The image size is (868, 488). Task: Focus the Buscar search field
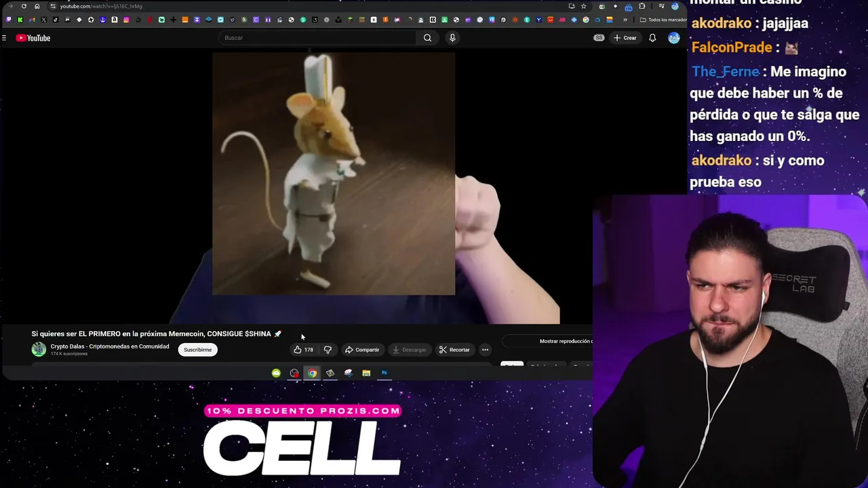pyautogui.click(x=319, y=38)
